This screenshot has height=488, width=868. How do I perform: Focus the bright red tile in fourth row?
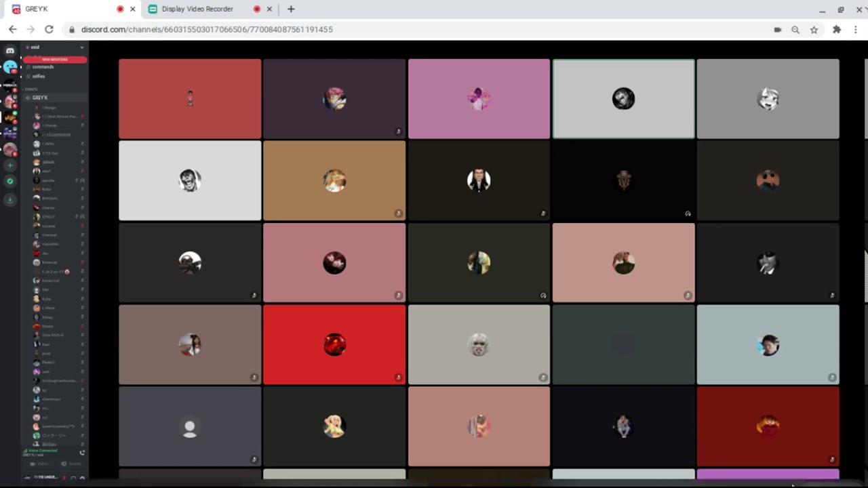tap(334, 344)
